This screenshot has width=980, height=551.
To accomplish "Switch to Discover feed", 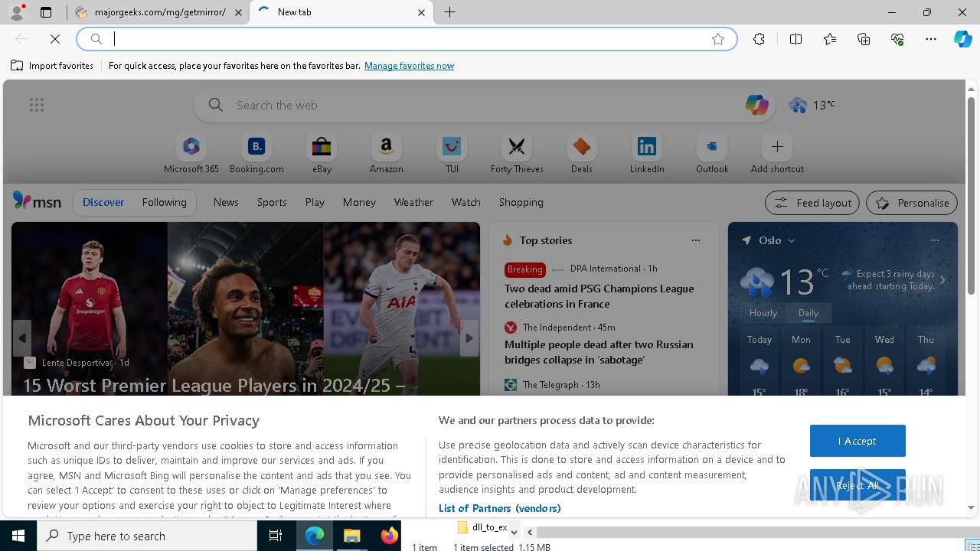I will (x=103, y=202).
